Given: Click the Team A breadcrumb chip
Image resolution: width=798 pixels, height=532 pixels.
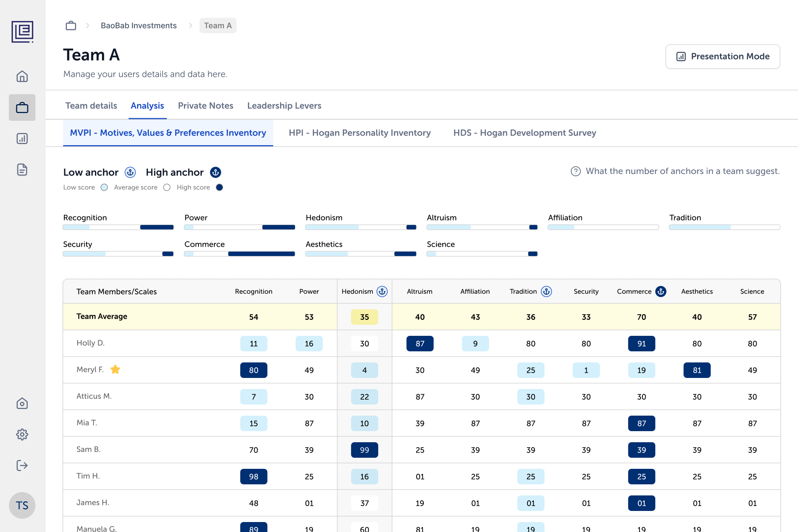Looking at the screenshot, I should 218,25.
